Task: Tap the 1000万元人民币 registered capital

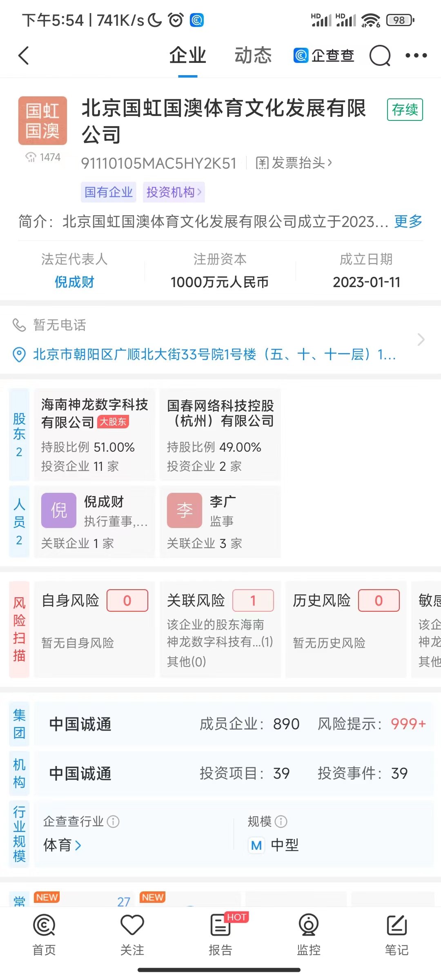Action: tap(220, 282)
